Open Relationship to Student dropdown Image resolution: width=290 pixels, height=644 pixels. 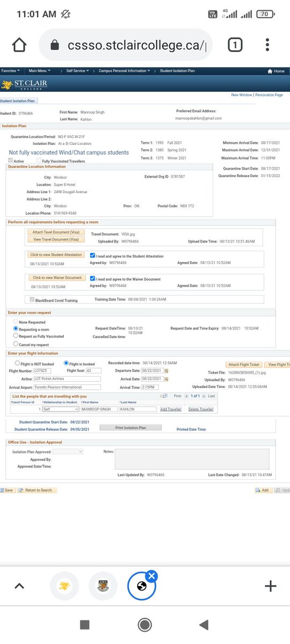pyautogui.click(x=60, y=409)
